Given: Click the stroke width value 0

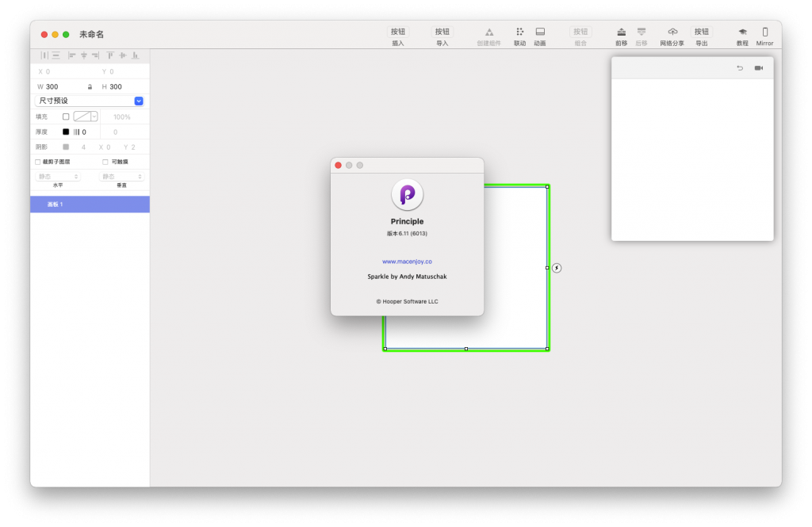Looking at the screenshot, I should pyautogui.click(x=84, y=132).
